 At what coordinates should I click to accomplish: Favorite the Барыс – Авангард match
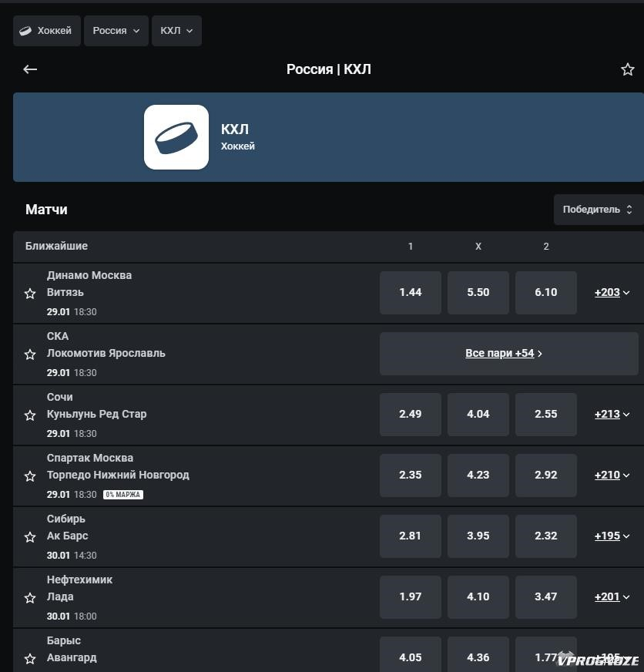(30, 659)
